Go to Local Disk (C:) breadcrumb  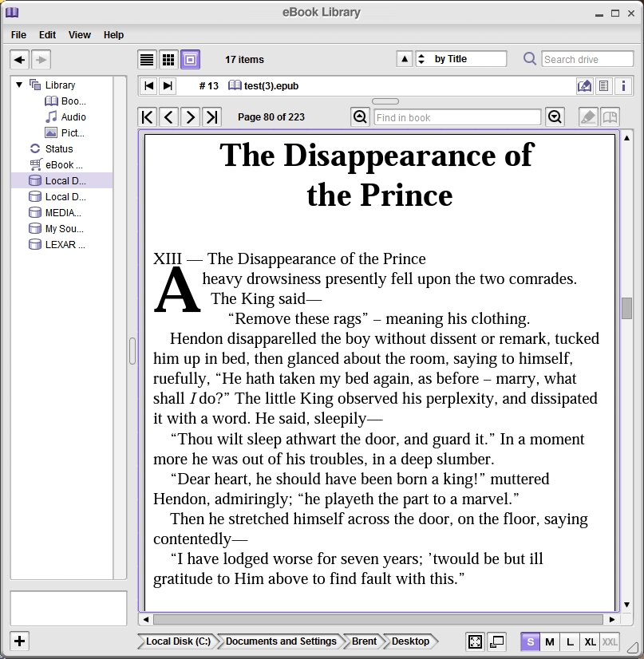click(177, 641)
